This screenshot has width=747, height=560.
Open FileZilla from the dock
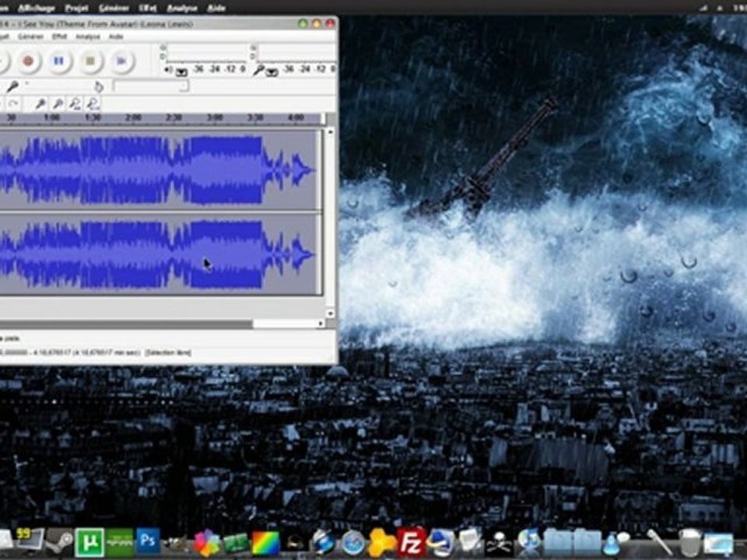coord(411,542)
